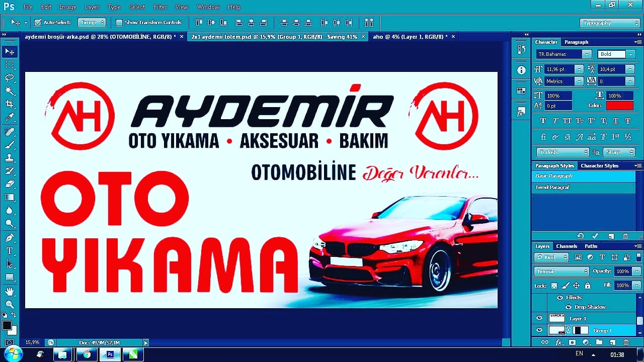Toggle Lock transparent pixels
The height and width of the screenshot is (362, 644).
pyautogui.click(x=554, y=286)
